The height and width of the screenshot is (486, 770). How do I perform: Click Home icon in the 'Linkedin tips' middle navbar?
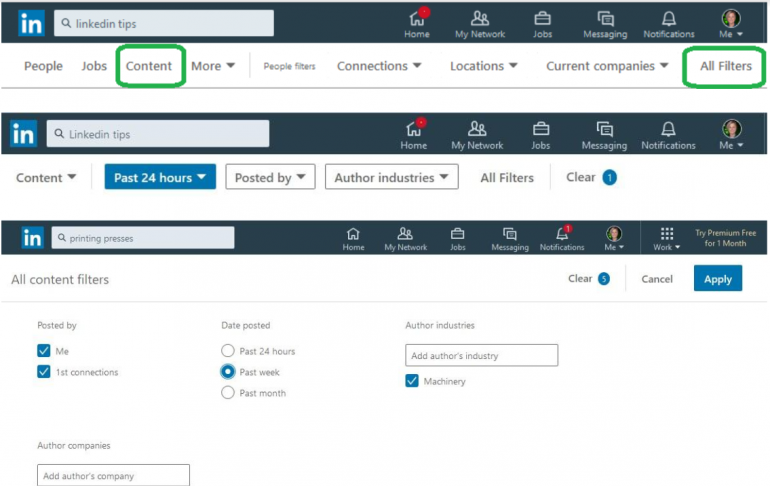pos(413,129)
